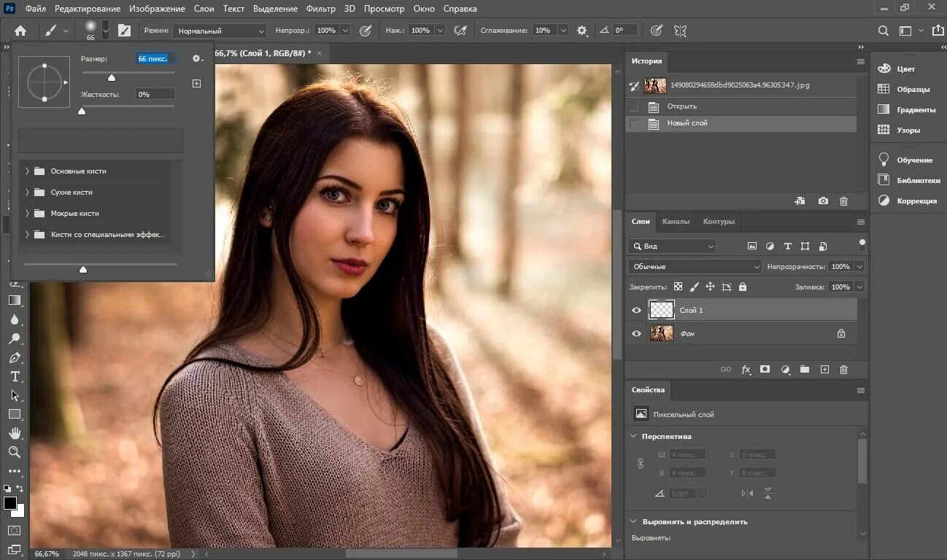Toggle lock all padlock icon
The image size is (947, 560).
[743, 287]
